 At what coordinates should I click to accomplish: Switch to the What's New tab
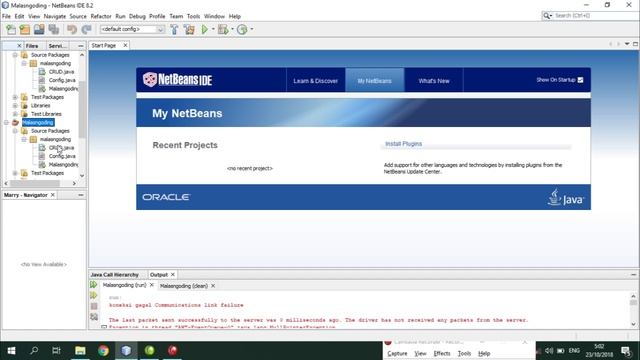pos(434,81)
